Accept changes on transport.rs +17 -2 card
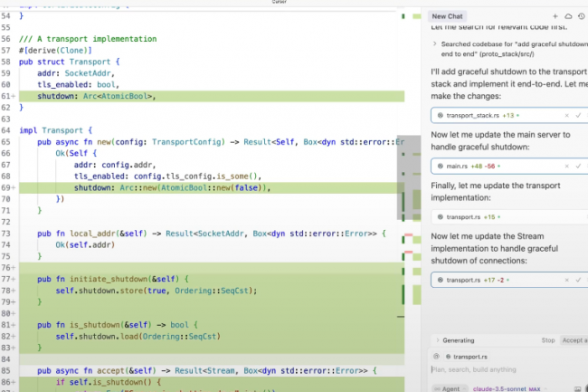This screenshot has height=392, width=588. [x=578, y=280]
